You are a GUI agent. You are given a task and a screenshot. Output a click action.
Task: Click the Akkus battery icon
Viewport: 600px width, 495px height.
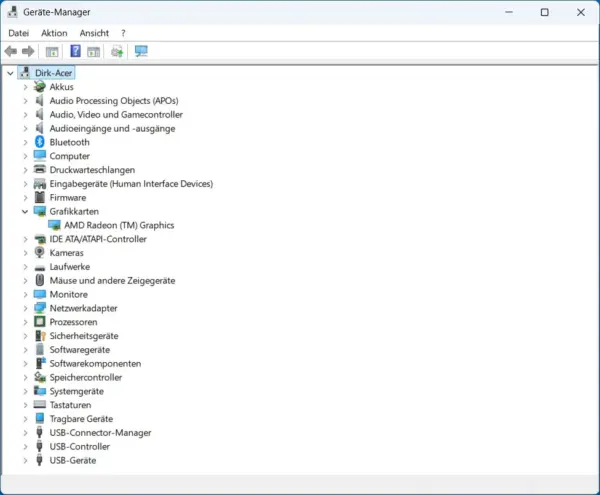pyautogui.click(x=39, y=87)
